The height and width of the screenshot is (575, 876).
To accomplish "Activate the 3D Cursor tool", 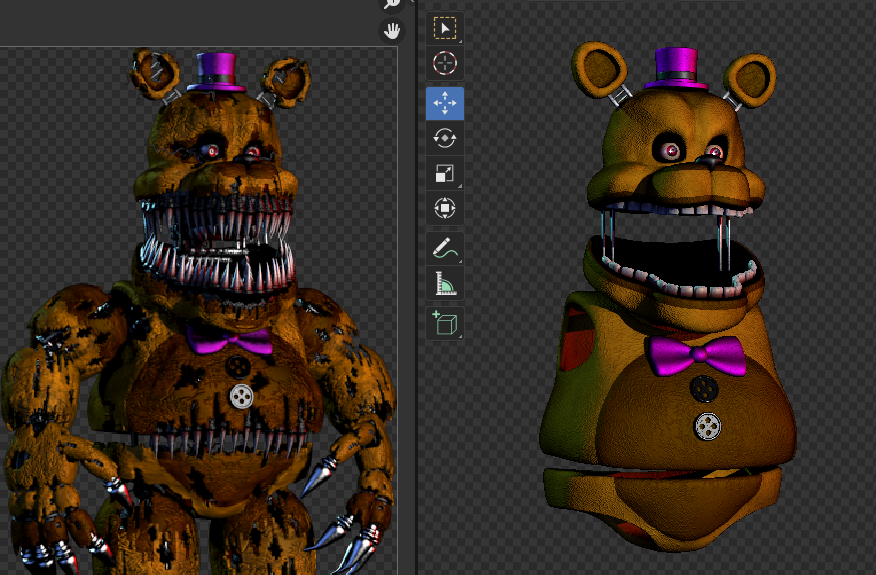I will (x=445, y=63).
